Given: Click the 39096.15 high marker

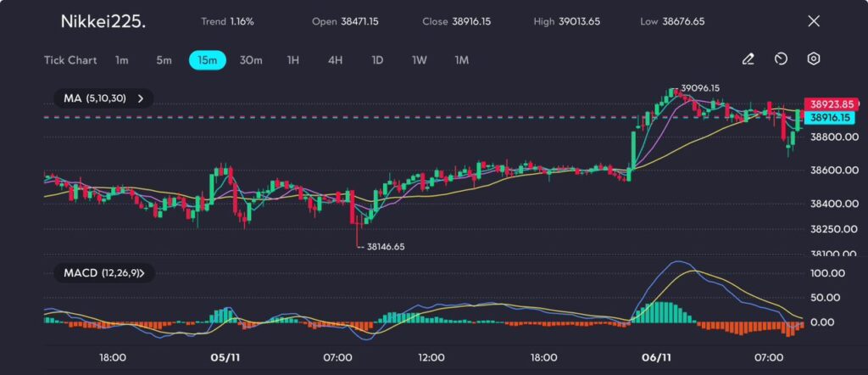Looking at the screenshot, I should click(x=699, y=88).
